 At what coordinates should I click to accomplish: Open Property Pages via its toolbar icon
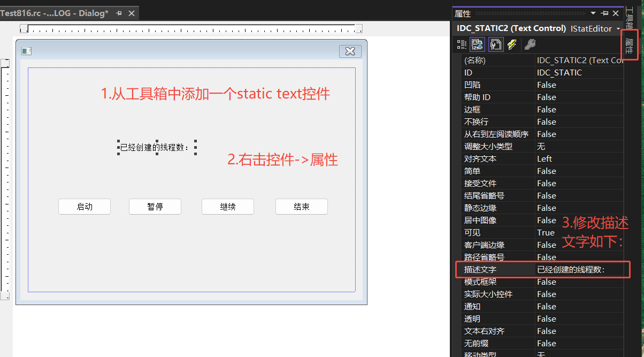pos(495,44)
